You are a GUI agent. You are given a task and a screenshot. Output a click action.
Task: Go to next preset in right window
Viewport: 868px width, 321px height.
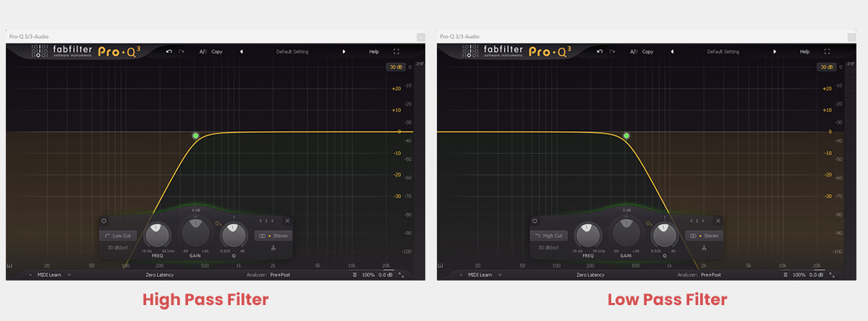pyautogui.click(x=775, y=51)
